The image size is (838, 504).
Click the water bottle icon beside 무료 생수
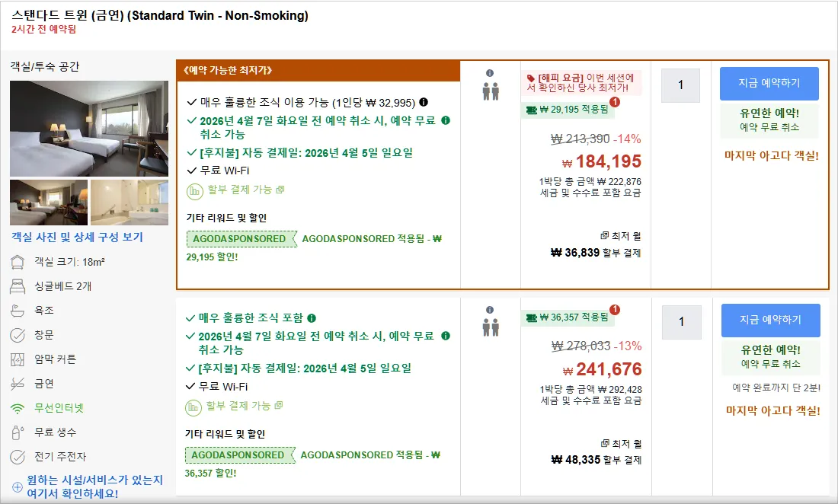[x=18, y=432]
